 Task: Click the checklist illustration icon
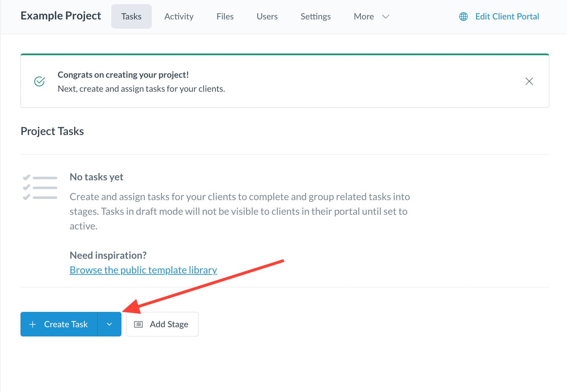[x=40, y=187]
